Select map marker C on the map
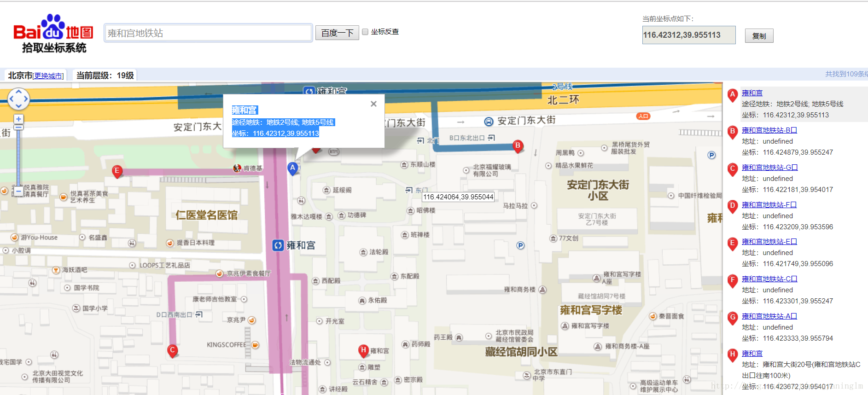Screen dimensions: 868x395 click(x=172, y=351)
